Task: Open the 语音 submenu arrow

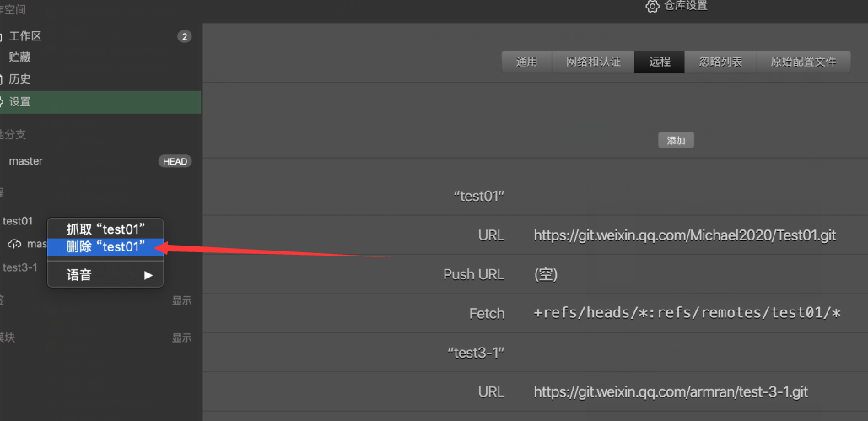Action: tap(148, 275)
